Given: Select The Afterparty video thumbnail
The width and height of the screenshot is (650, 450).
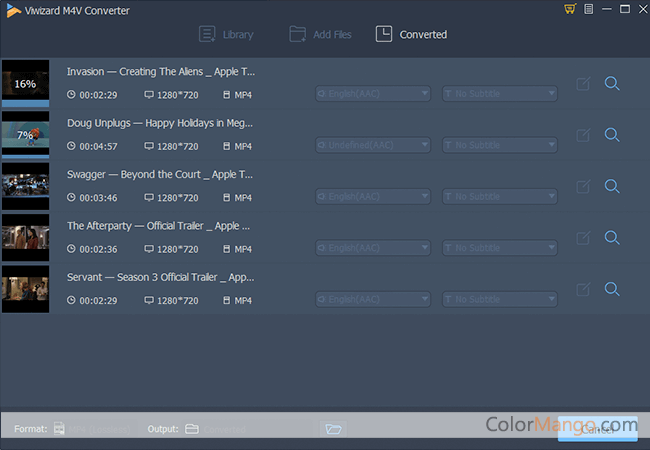Looking at the screenshot, I should 25,238.
